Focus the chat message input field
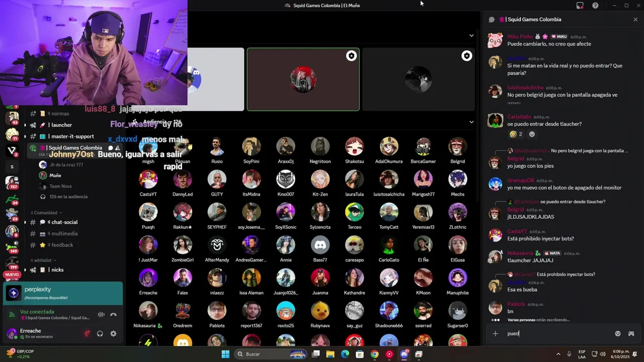The height and width of the screenshot is (362, 644). (557, 333)
